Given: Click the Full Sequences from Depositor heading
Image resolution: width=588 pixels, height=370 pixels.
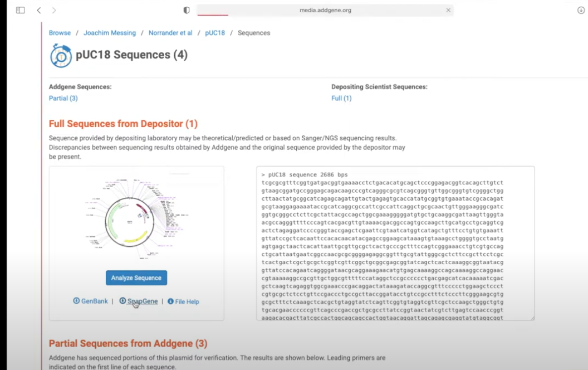Looking at the screenshot, I should pyautogui.click(x=123, y=124).
